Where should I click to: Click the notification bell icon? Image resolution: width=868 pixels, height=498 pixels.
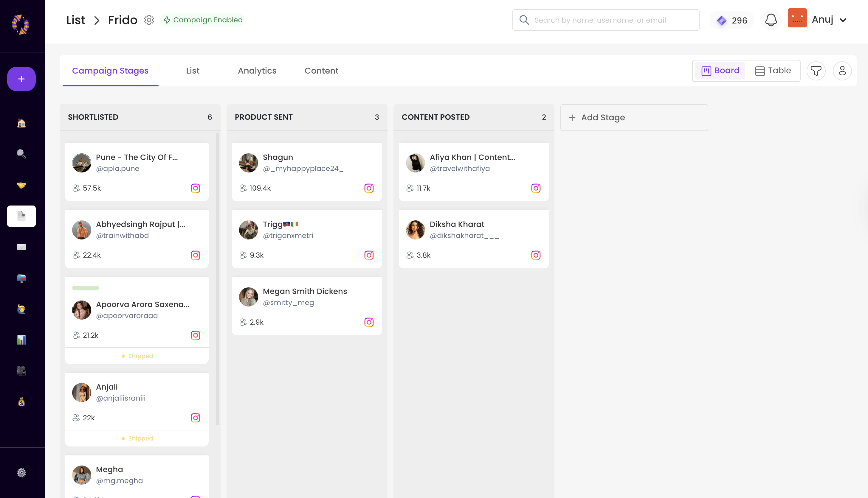coord(771,20)
